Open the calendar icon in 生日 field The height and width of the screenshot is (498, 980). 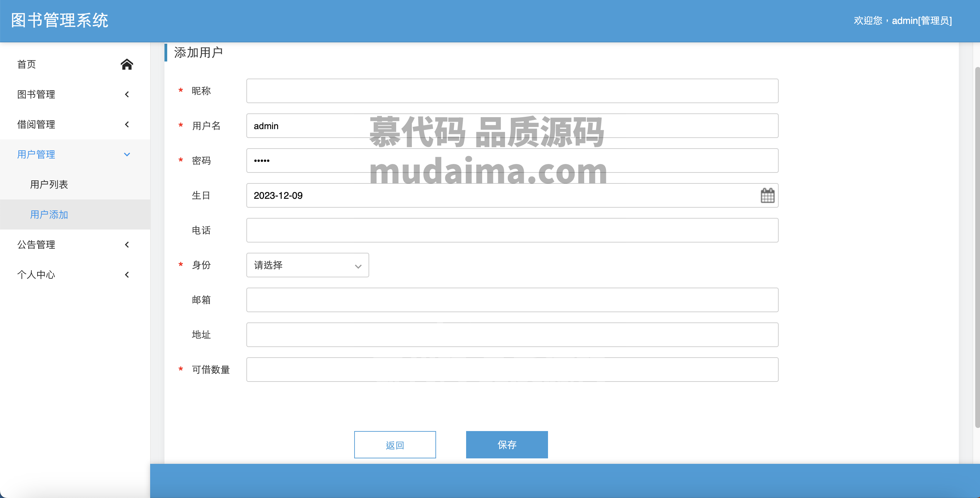tap(767, 196)
